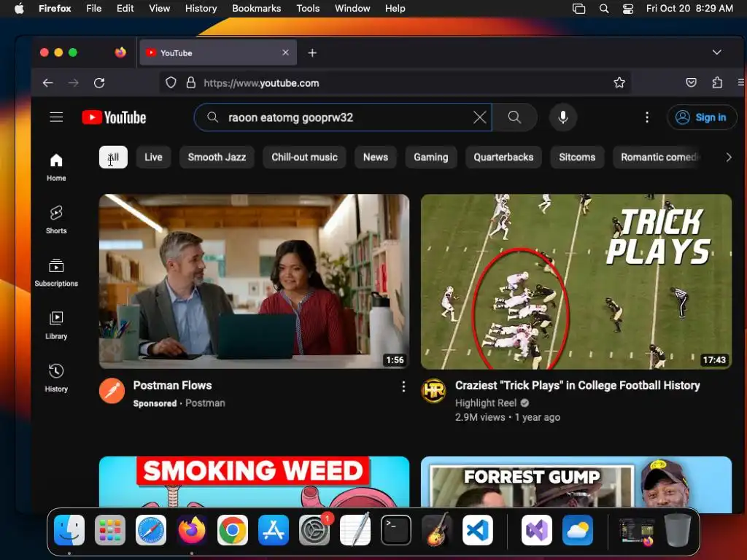Open the YouTube hamburger guide menu
The height and width of the screenshot is (560, 747).
(x=56, y=117)
